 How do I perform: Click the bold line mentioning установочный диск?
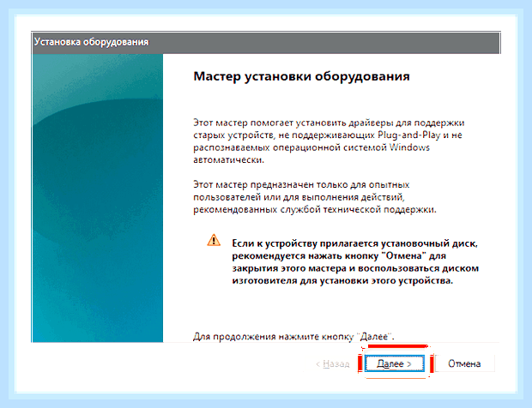coord(354,243)
